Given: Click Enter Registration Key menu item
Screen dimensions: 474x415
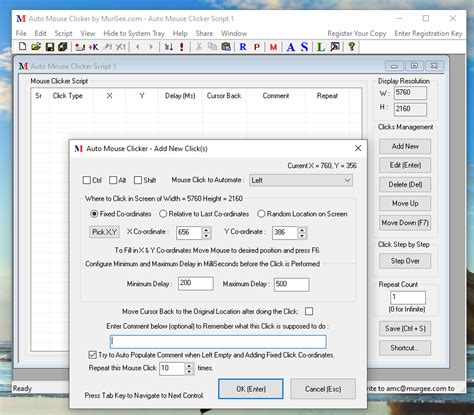Looking at the screenshot, I should coord(428,33).
